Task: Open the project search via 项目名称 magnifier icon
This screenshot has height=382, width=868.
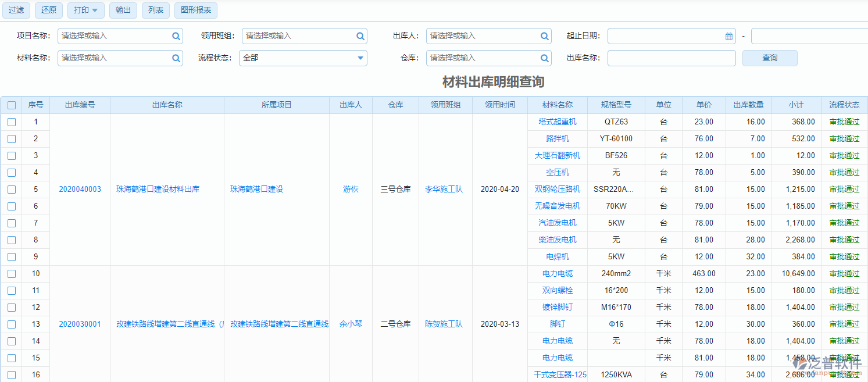Action: coord(176,35)
